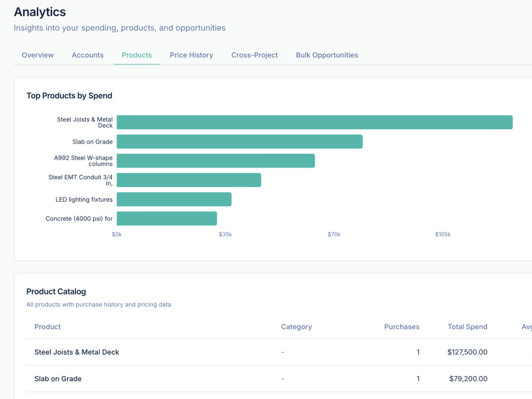Screen dimensions: 532x399
Task: Sort by the Total Spend column header
Action: (x=467, y=327)
